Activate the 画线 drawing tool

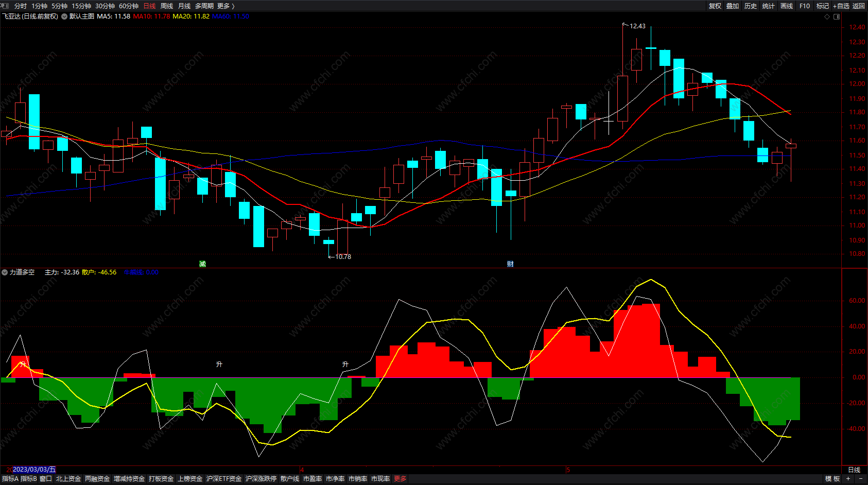787,6
